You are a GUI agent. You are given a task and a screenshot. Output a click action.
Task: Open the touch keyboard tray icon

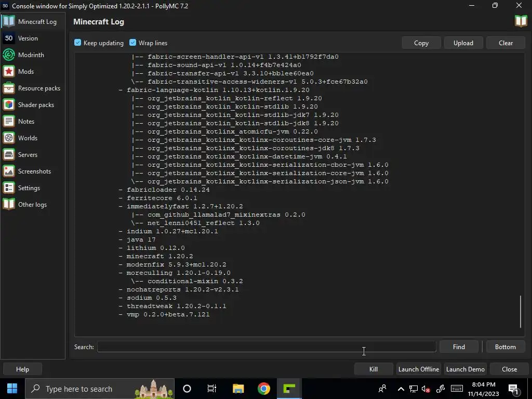pos(457,389)
